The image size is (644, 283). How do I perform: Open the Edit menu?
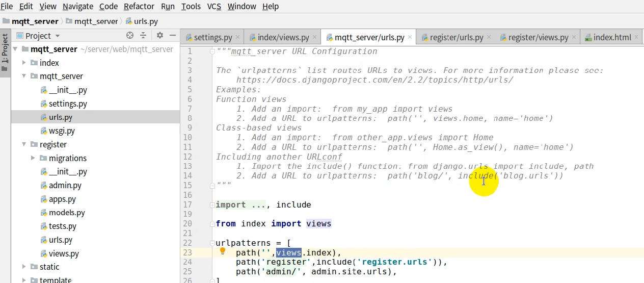pos(26,6)
